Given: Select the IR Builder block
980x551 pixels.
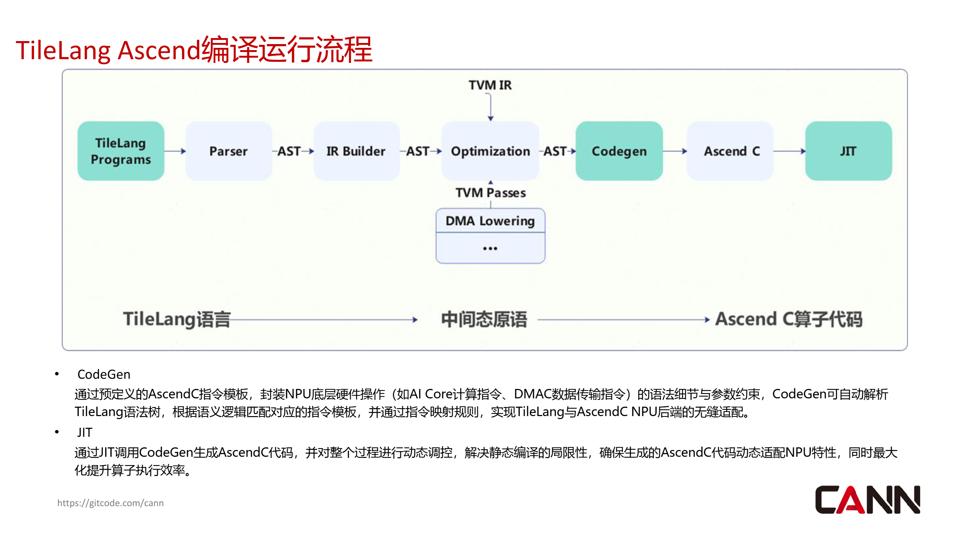Looking at the screenshot, I should [x=356, y=151].
